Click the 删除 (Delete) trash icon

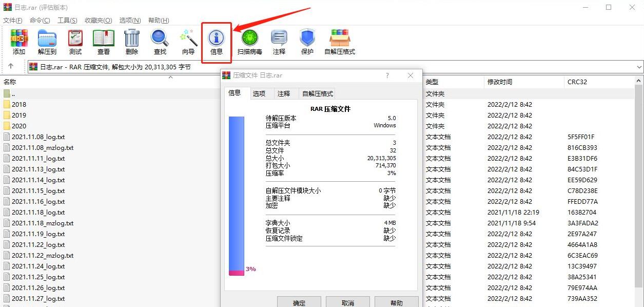click(x=132, y=38)
